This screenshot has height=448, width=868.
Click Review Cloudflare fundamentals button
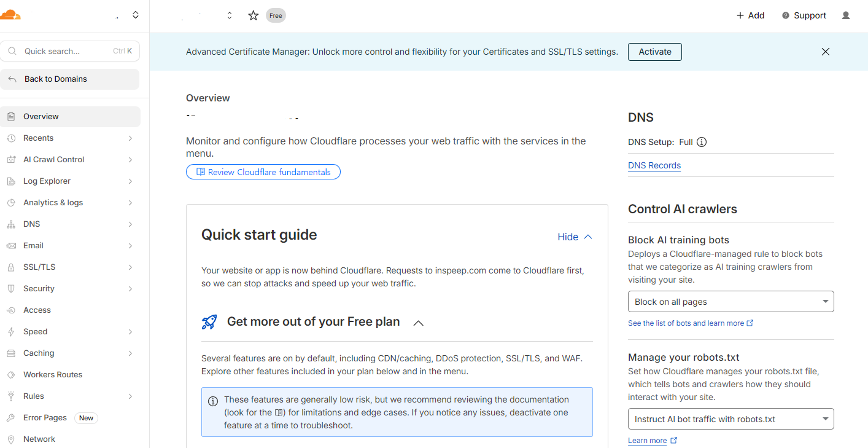(263, 172)
